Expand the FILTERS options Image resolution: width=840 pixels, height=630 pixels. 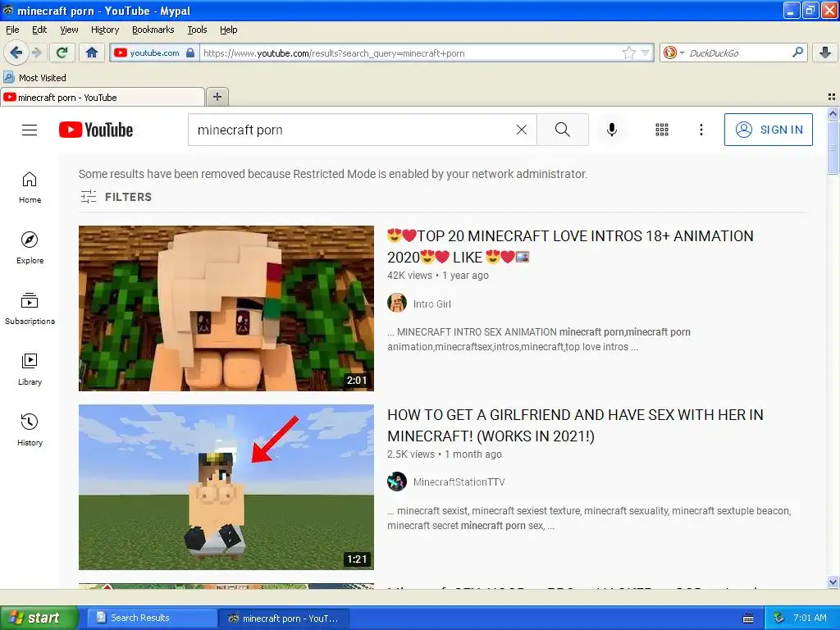pyautogui.click(x=116, y=197)
